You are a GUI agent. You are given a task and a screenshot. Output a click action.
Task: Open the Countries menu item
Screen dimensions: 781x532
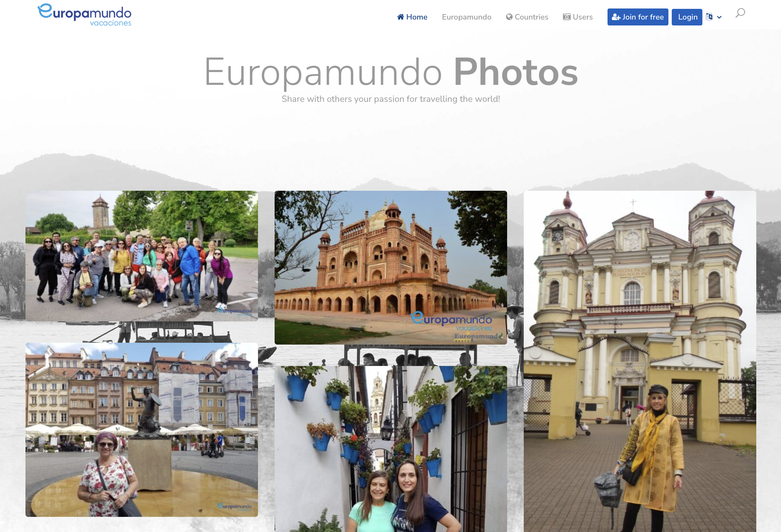527,17
